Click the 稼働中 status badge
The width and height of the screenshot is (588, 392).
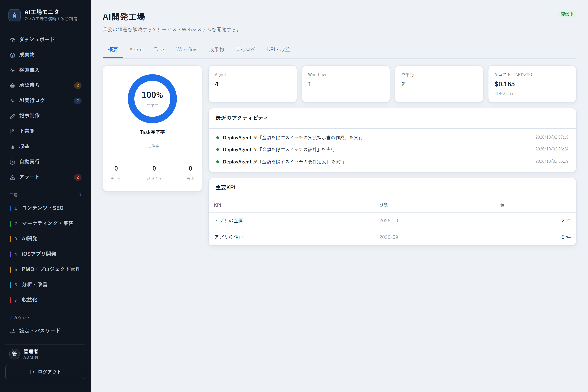(x=567, y=14)
